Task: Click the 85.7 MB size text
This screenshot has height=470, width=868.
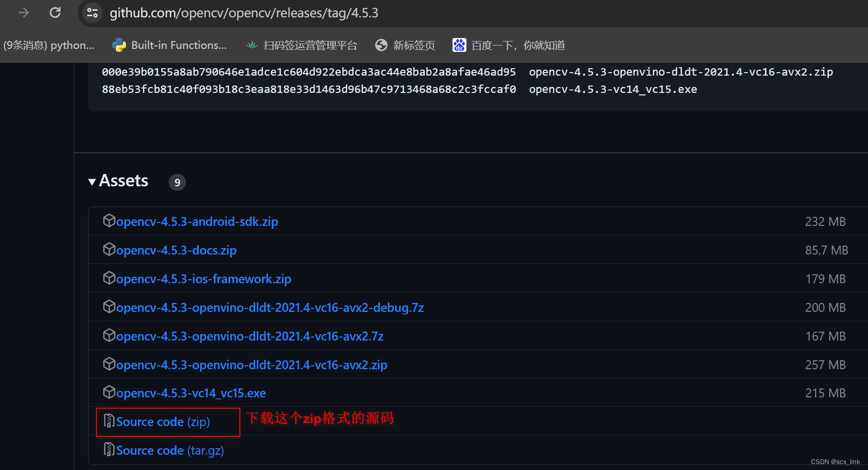Action: coord(826,250)
